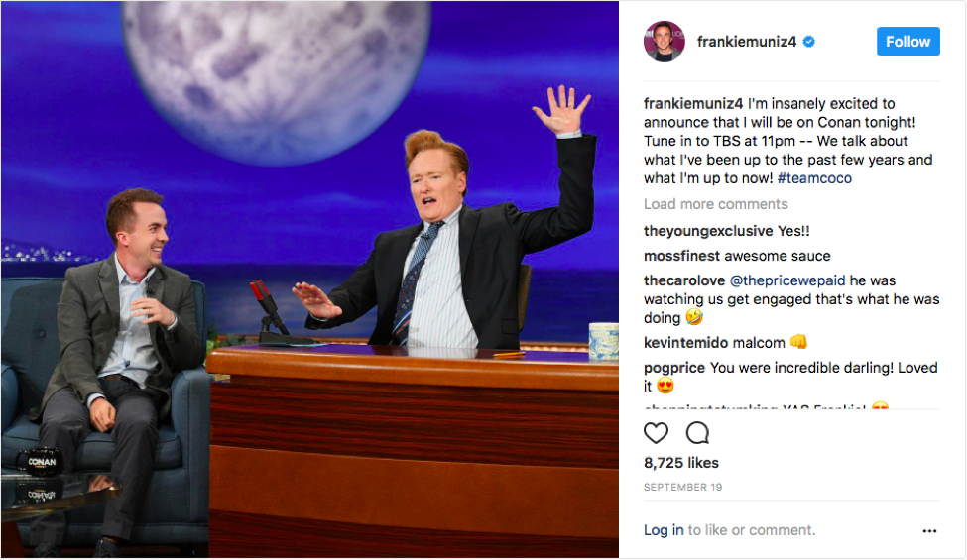This screenshot has width=967, height=560.
Task: Open frankiemuniz4 profile avatar picture
Action: point(665,42)
